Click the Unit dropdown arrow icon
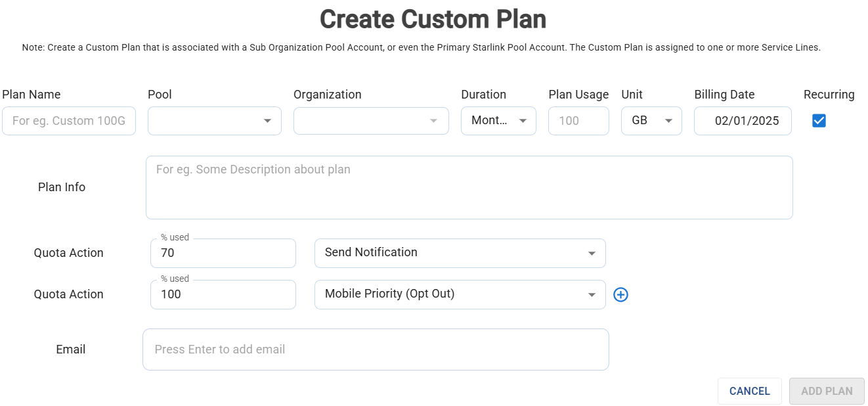 coord(669,121)
